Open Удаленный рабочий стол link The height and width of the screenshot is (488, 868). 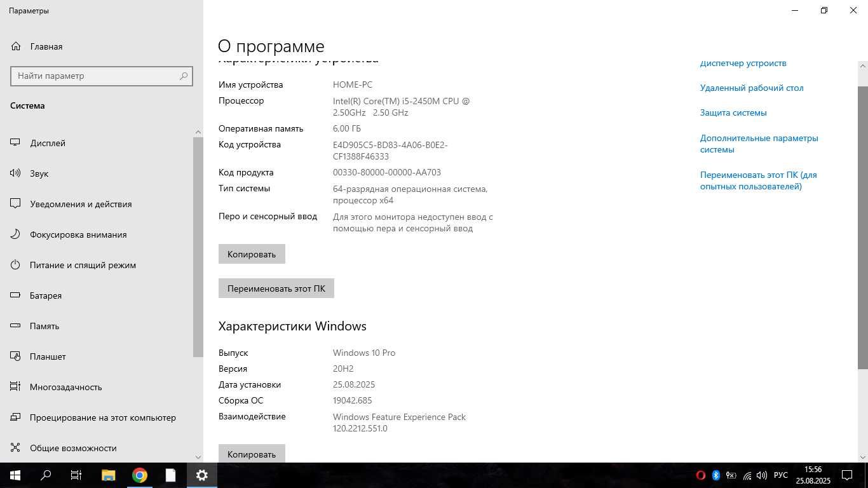[752, 88]
